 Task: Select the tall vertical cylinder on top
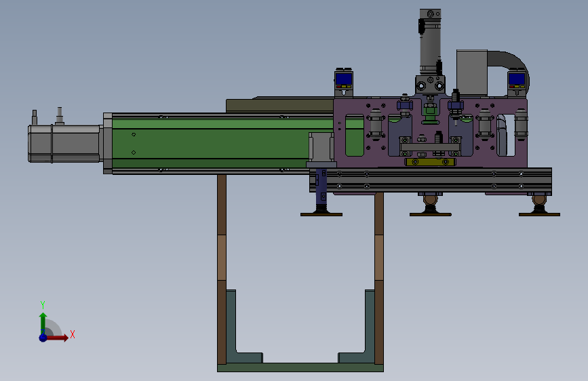tap(430, 41)
